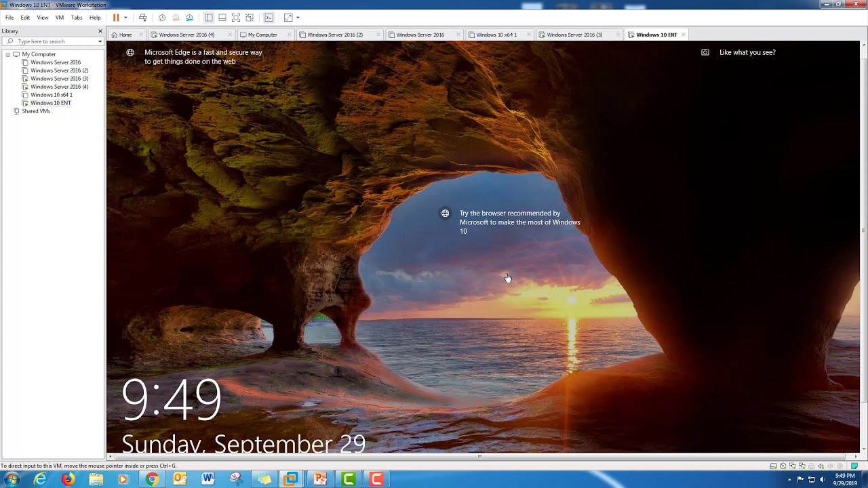Select Shared VMs in the library tree
Screen dimensions: 868x488
point(36,111)
